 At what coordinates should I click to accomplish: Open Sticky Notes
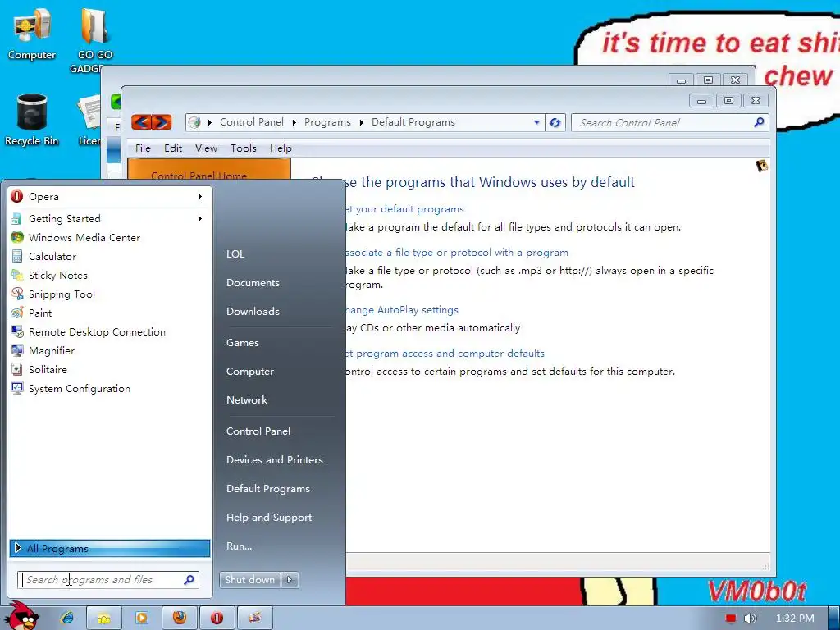click(110, 276)
